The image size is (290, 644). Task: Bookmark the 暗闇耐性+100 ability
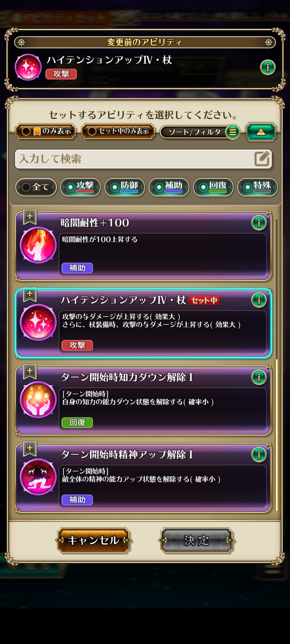pyautogui.click(x=30, y=217)
